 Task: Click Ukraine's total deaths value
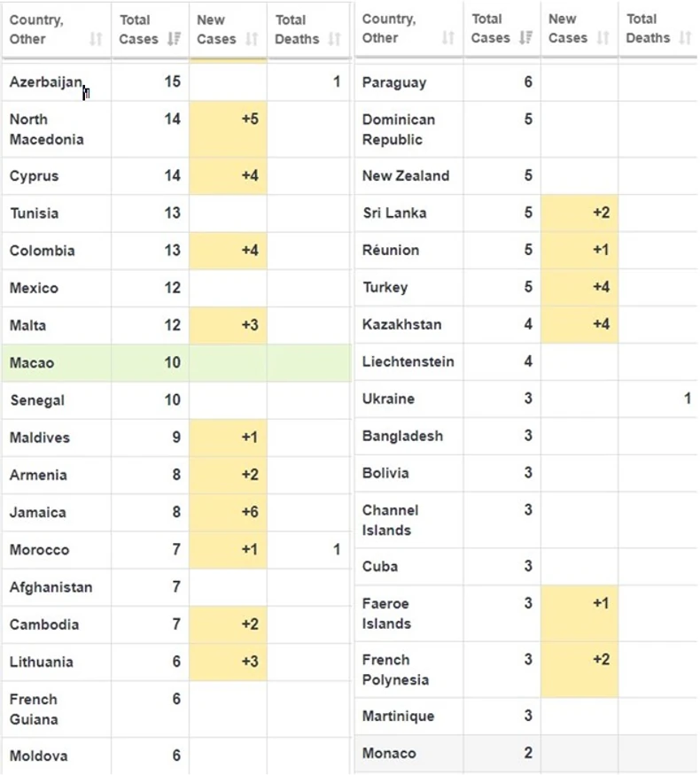tap(687, 399)
